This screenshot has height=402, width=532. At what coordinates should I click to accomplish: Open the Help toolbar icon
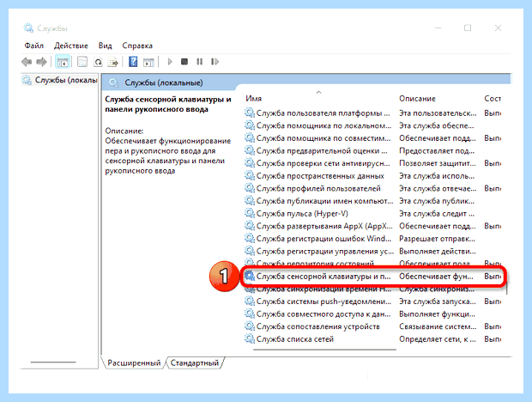133,62
